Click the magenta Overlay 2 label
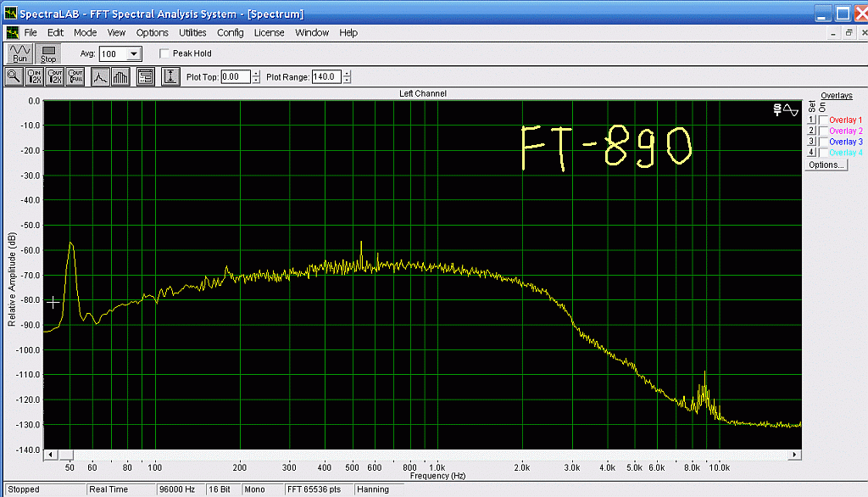This screenshot has width=868, height=497. click(846, 131)
